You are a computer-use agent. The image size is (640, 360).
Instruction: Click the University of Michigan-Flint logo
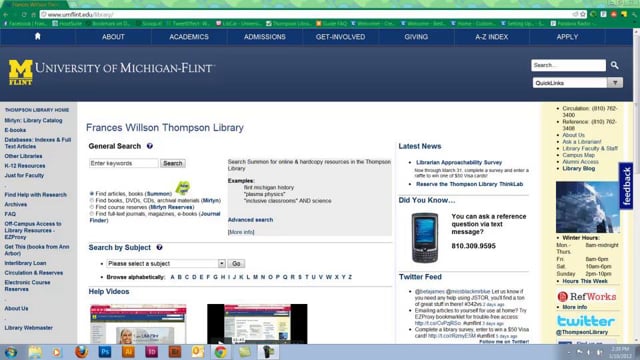[111, 72]
